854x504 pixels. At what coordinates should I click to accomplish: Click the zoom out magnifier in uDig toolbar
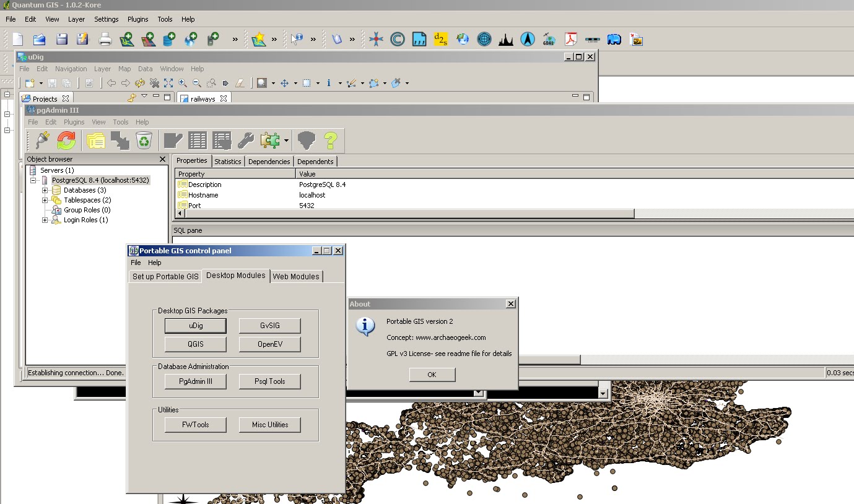[197, 83]
